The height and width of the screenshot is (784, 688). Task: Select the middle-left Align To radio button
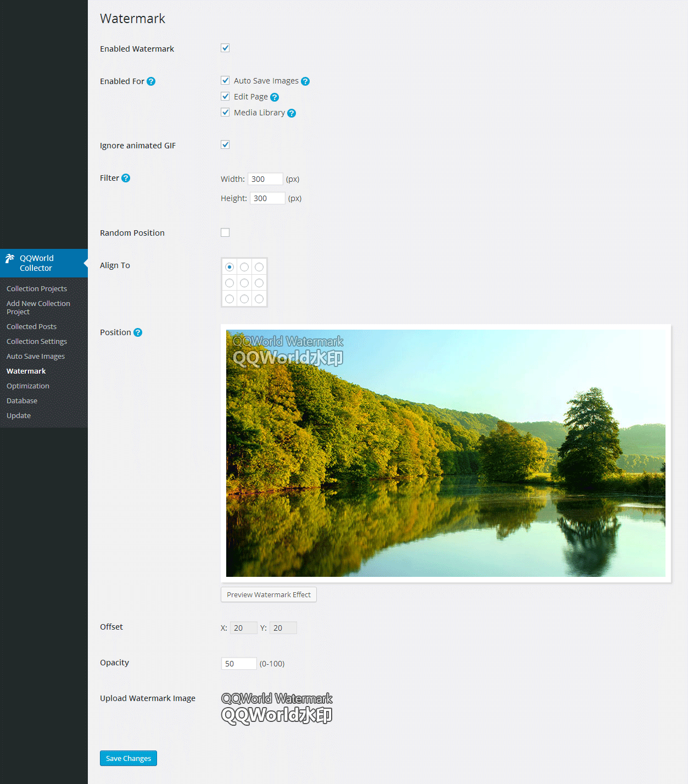click(x=230, y=283)
